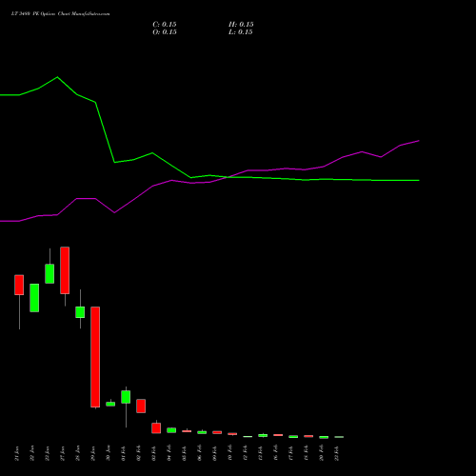The width and height of the screenshot is (476, 476).
Task: Select the 29 Jan date label
Action: point(93,453)
